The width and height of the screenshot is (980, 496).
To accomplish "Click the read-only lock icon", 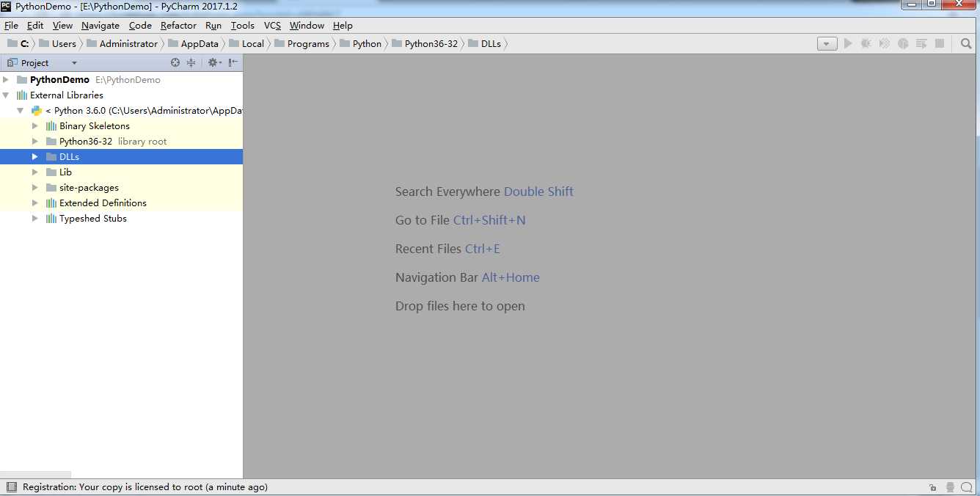I will click(x=932, y=487).
